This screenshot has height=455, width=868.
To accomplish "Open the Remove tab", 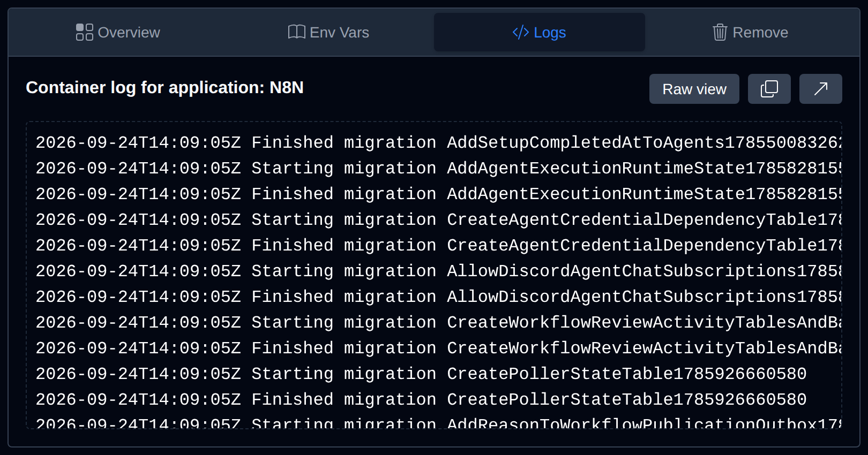I will tap(750, 32).
